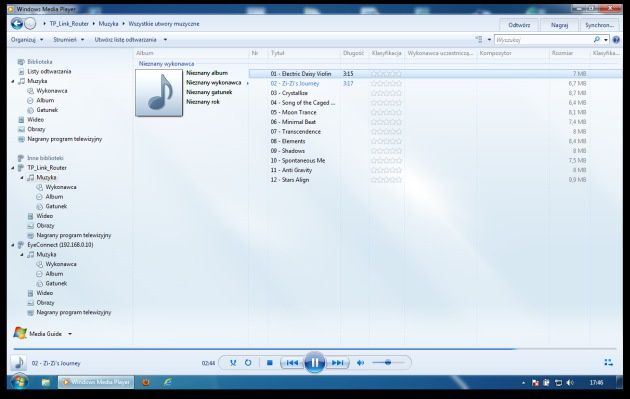Adjust the volume slider

click(x=388, y=363)
